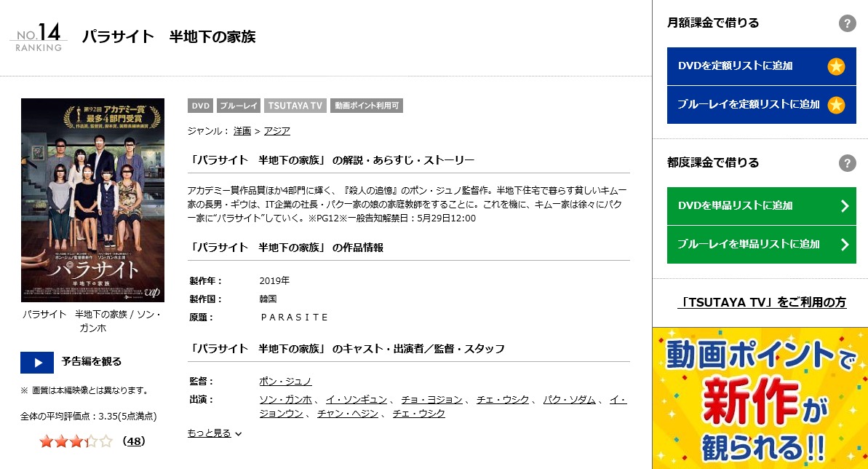This screenshot has width=868, height=469.
Task: Click the original title ＰＡＲＡＳＩＴＥ
Action: pyautogui.click(x=295, y=317)
